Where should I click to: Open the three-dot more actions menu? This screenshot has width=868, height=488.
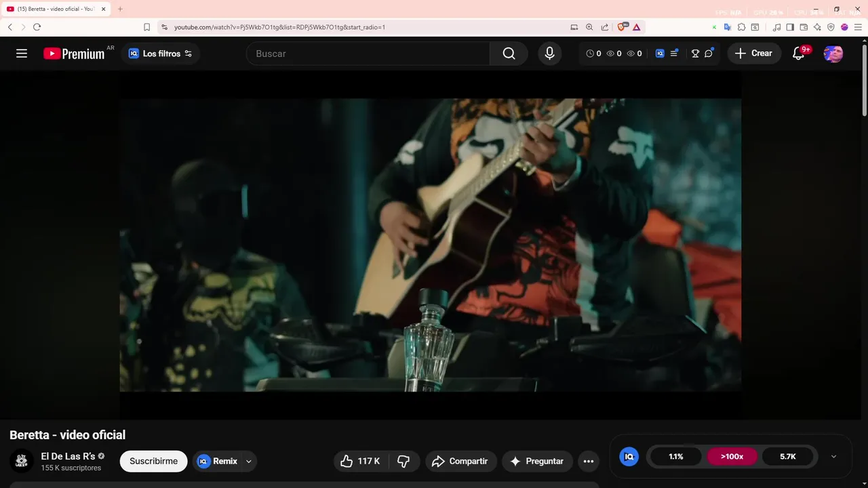point(589,461)
